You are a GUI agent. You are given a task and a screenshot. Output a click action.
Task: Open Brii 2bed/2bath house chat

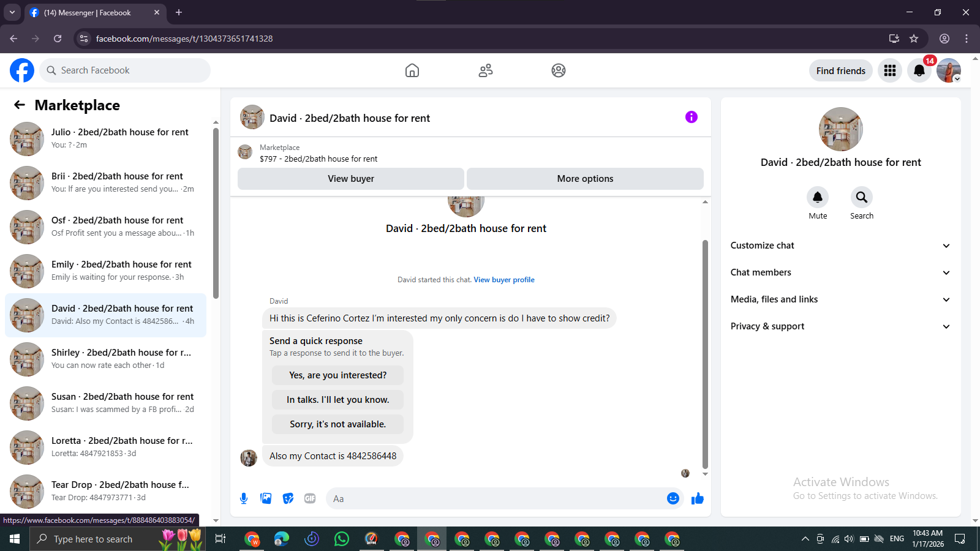(105, 183)
